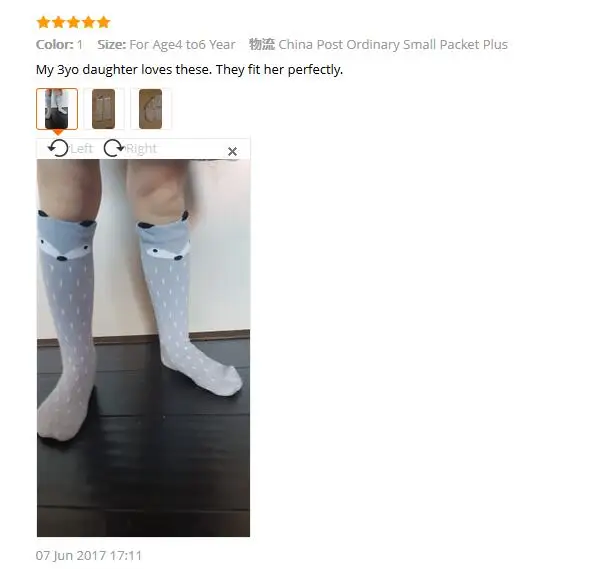Select the thumbnail of socks being worn

[57, 109]
